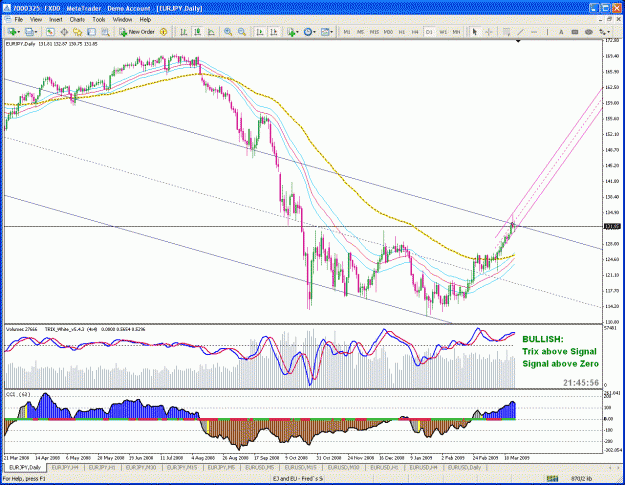Viewport: 625px width, 485px height.
Task: Open the profiles icon
Action: tap(29, 32)
